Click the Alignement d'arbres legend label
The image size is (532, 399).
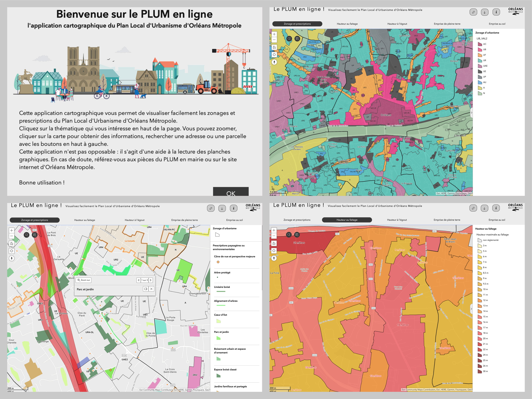pos(226,301)
